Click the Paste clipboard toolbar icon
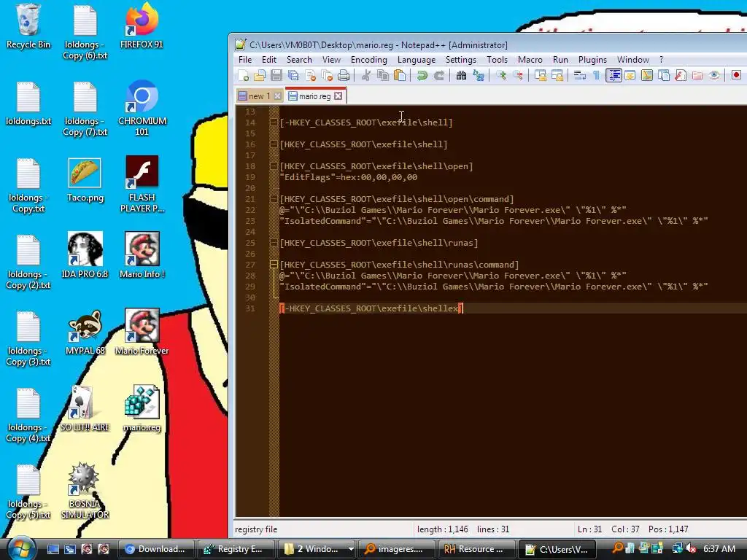 [400, 75]
